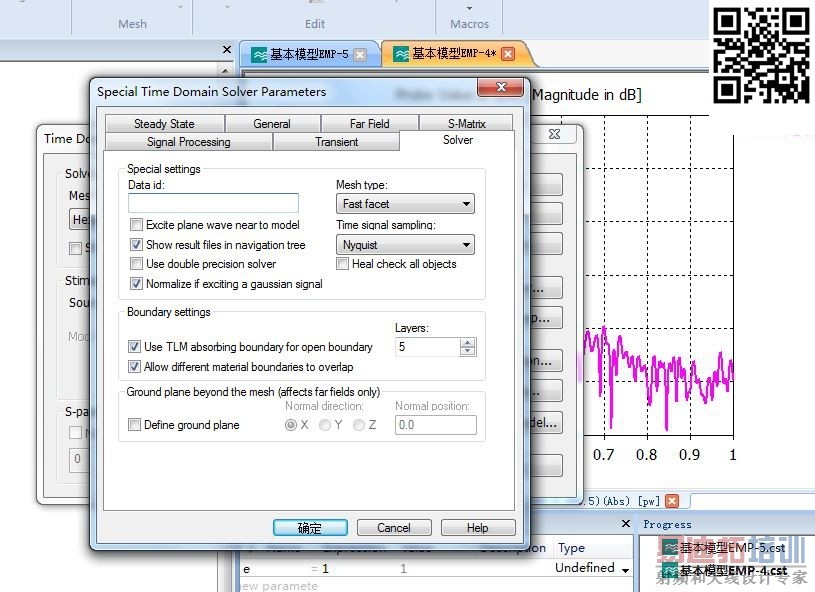
Task: Close the Time Domain dialog behind
Action: coord(555,134)
